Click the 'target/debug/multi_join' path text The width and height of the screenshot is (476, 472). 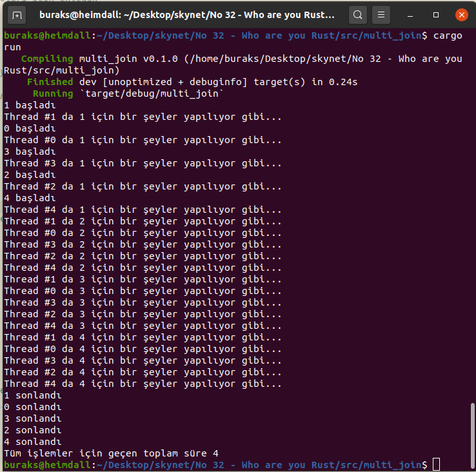(x=152, y=93)
